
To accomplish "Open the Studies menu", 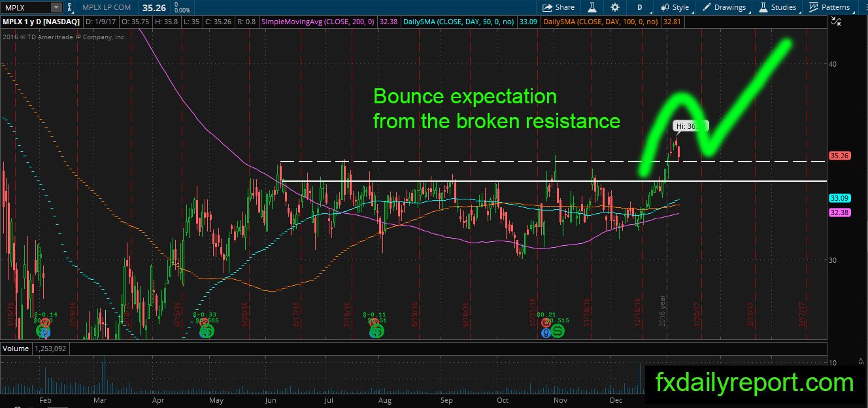I will tap(777, 7).
